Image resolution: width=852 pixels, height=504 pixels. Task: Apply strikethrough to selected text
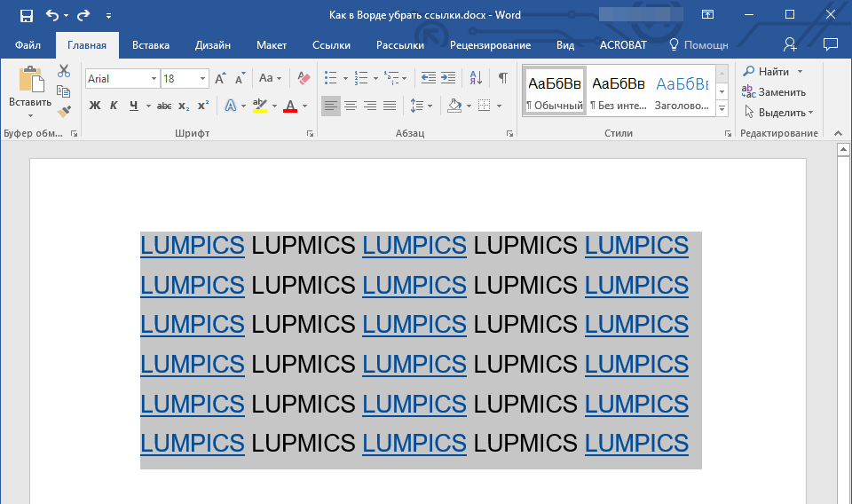[164, 106]
